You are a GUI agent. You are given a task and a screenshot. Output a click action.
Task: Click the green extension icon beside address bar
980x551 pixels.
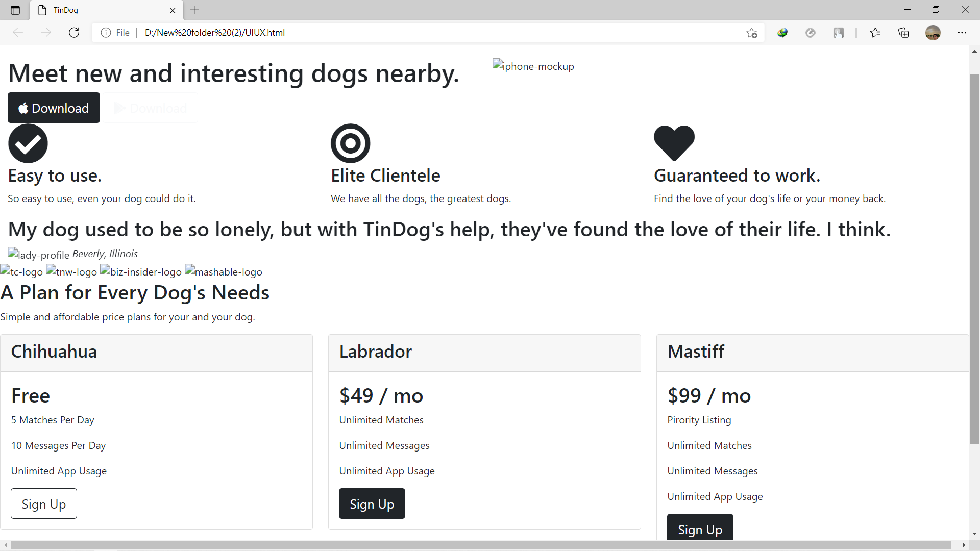point(783,32)
